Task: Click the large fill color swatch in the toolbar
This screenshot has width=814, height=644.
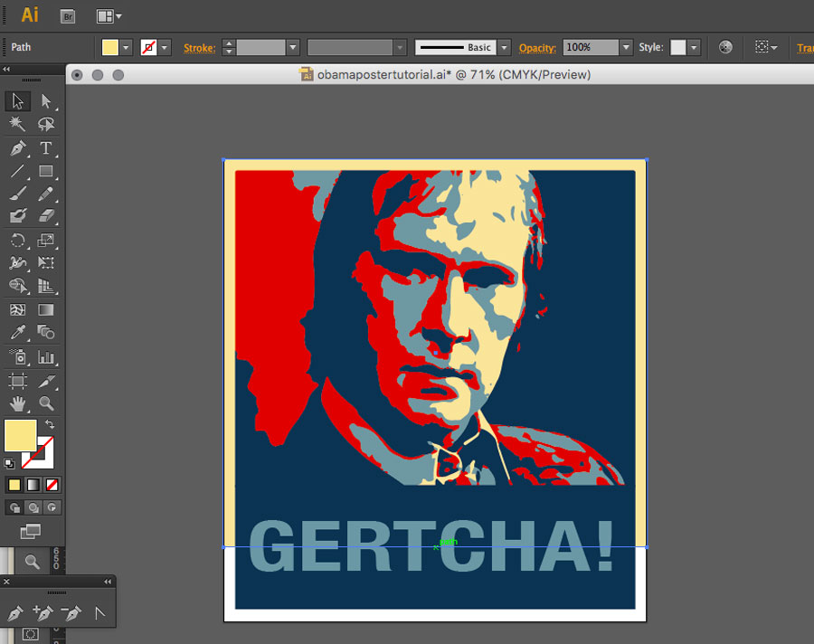Action: pyautogui.click(x=20, y=435)
